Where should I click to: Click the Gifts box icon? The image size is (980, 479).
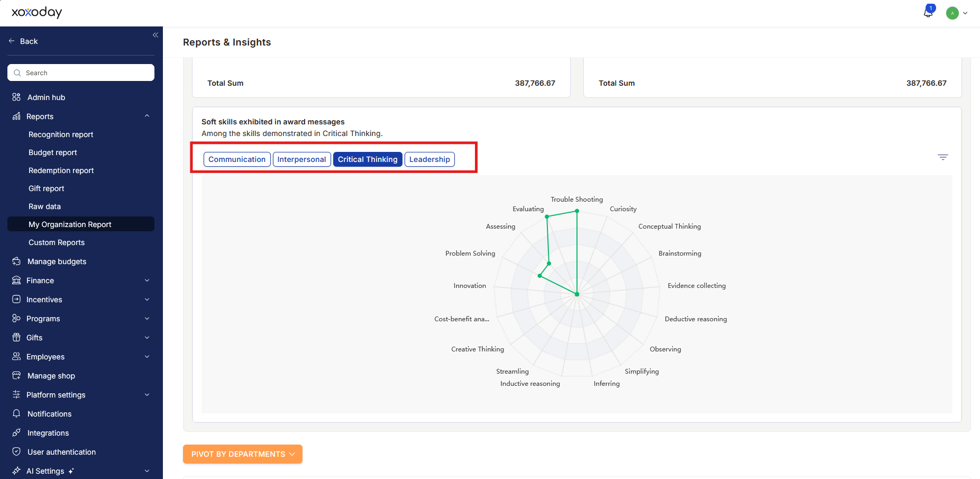click(16, 337)
